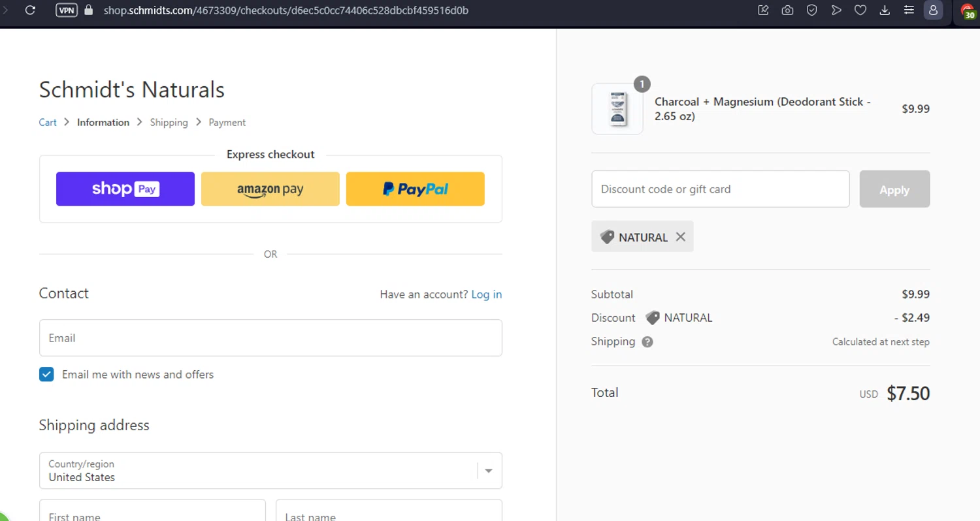Check out with Amazon Pay
980x521 pixels.
coord(270,189)
